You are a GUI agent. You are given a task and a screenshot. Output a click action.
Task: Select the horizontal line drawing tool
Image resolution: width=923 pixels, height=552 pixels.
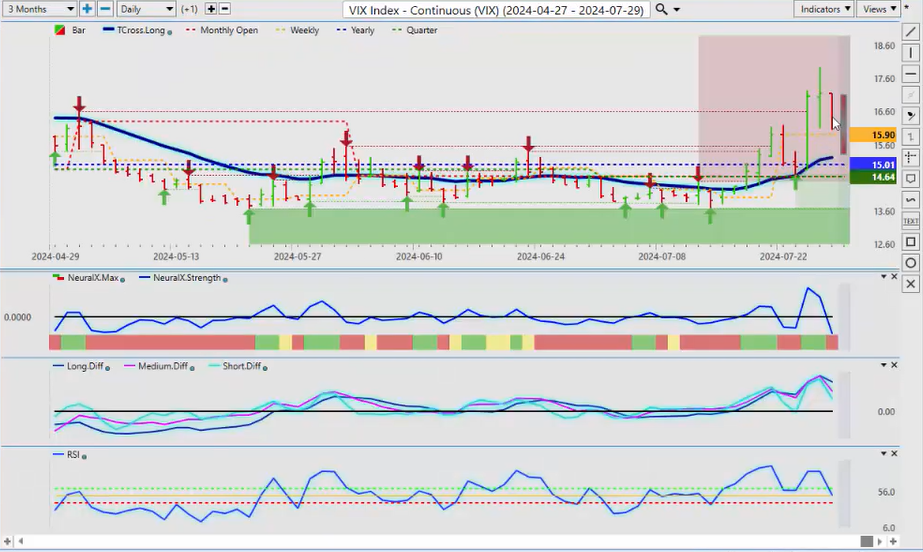(911, 74)
